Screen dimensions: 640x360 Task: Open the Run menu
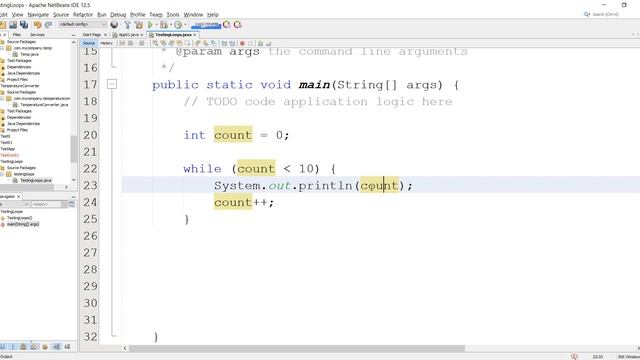click(102, 15)
